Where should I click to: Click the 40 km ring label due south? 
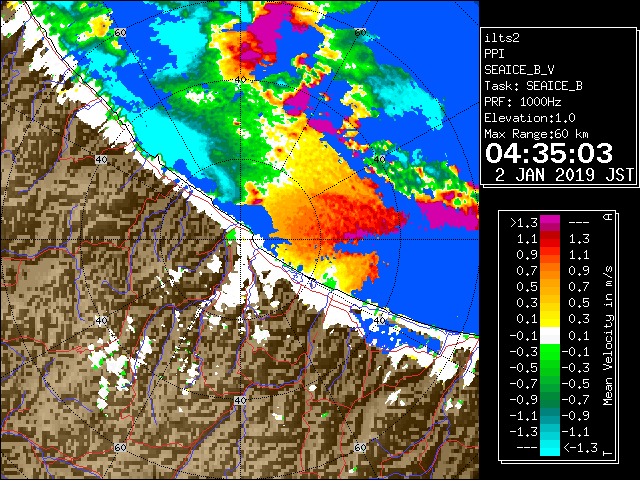click(x=240, y=400)
